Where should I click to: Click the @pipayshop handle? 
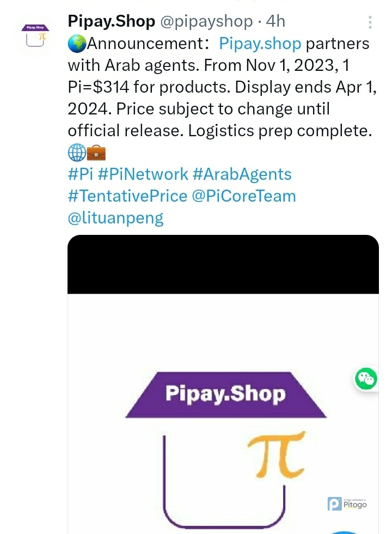click(206, 21)
